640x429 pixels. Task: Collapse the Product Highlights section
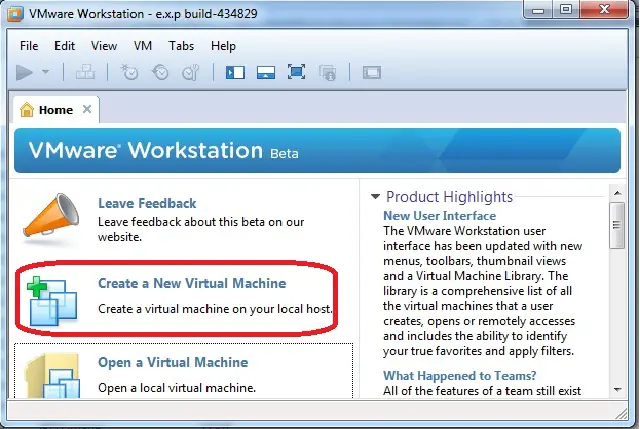[376, 197]
